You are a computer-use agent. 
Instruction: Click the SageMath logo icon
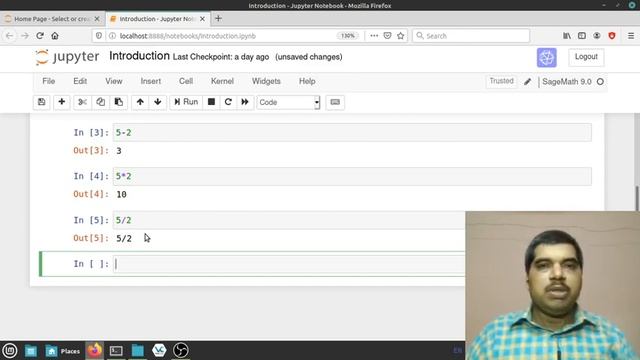(x=547, y=57)
